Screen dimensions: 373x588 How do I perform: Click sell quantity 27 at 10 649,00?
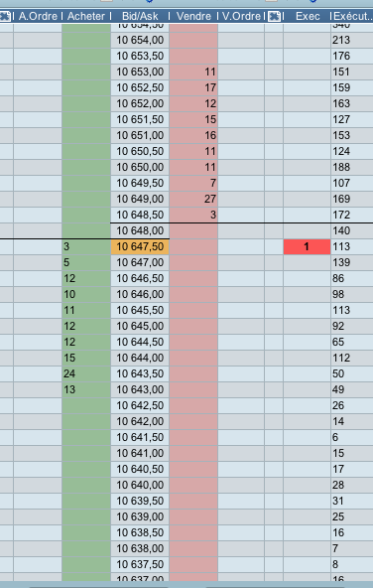193,199
